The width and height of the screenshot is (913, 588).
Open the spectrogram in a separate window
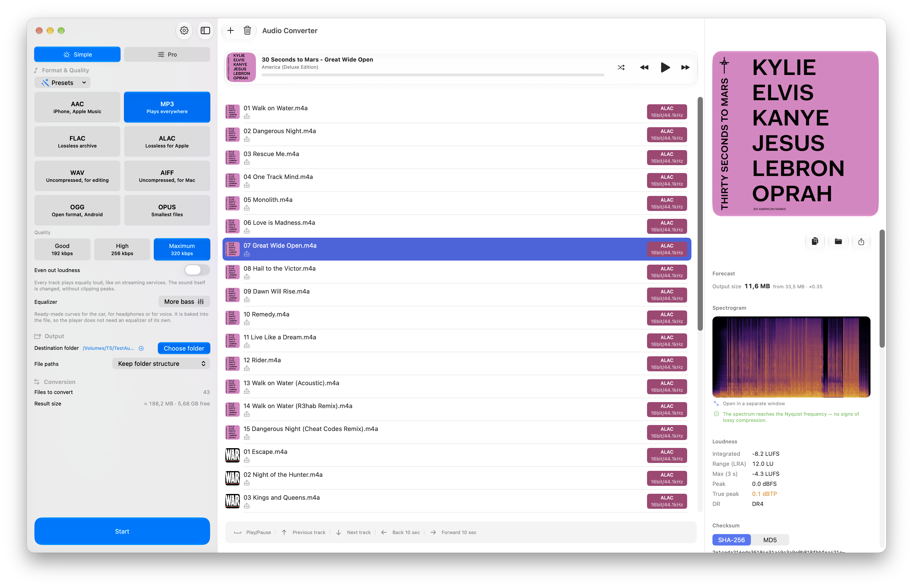click(x=749, y=404)
